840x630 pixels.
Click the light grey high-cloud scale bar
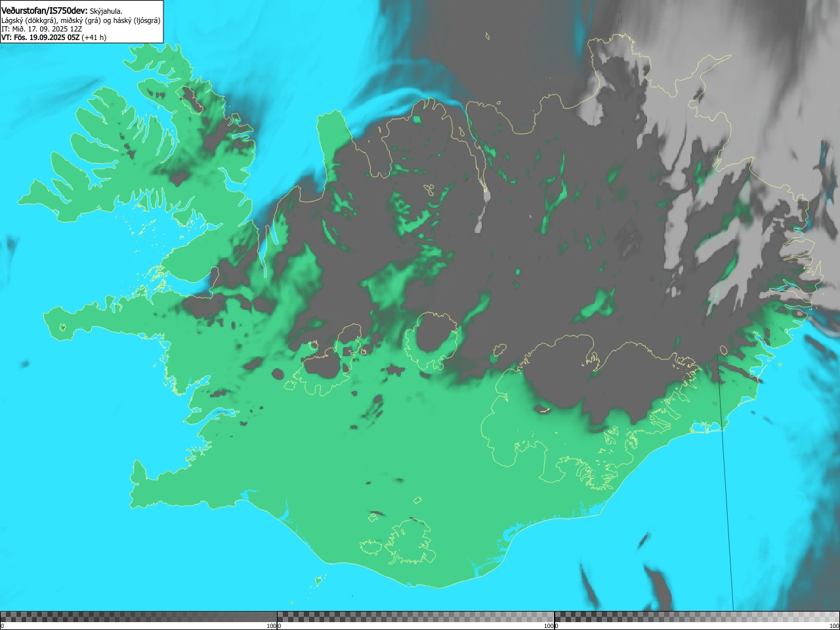coord(697,617)
